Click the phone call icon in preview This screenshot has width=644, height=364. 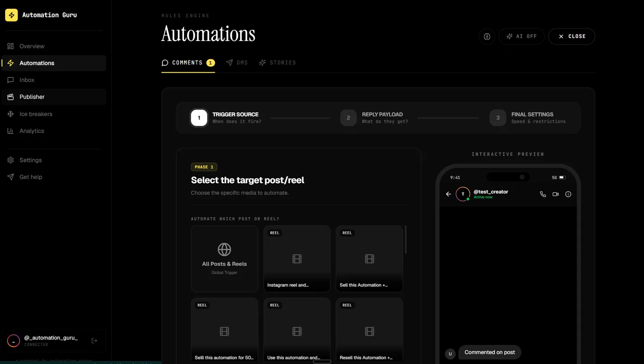[x=543, y=194]
